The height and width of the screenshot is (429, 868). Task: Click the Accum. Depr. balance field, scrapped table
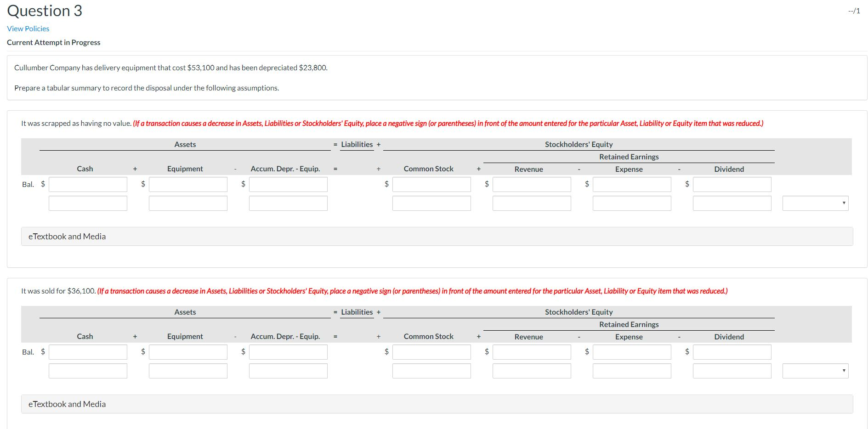(287, 184)
